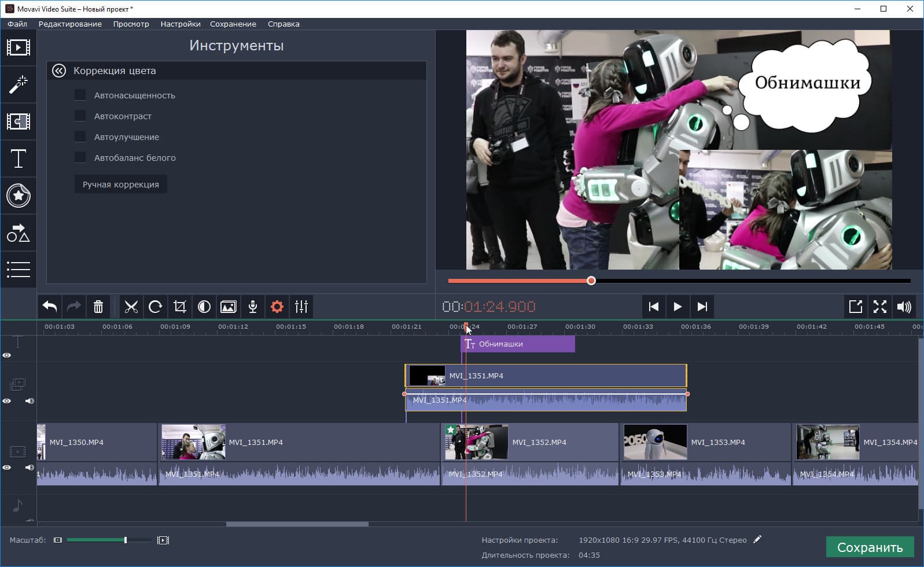Select the MVI_1354.MP4 clip on main track

point(856,443)
